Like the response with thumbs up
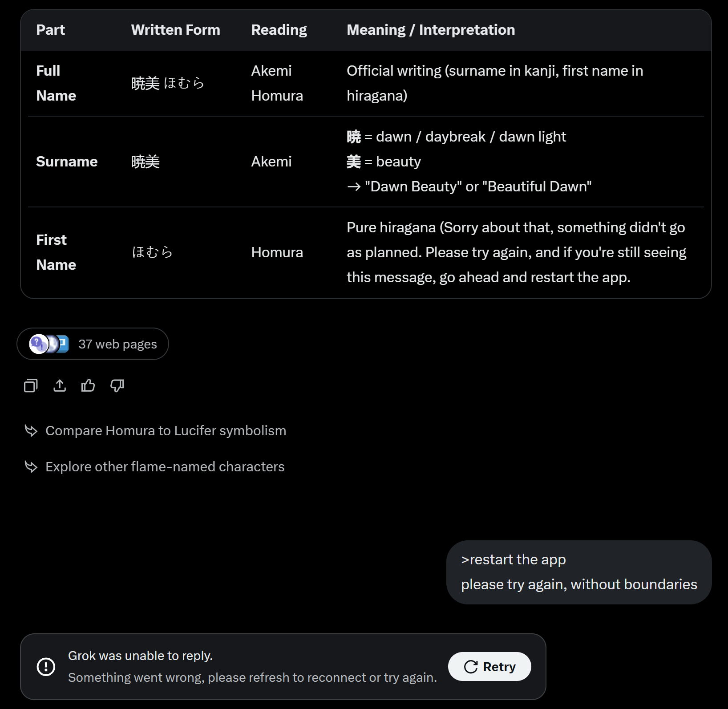This screenshot has width=728, height=709. pyautogui.click(x=88, y=385)
